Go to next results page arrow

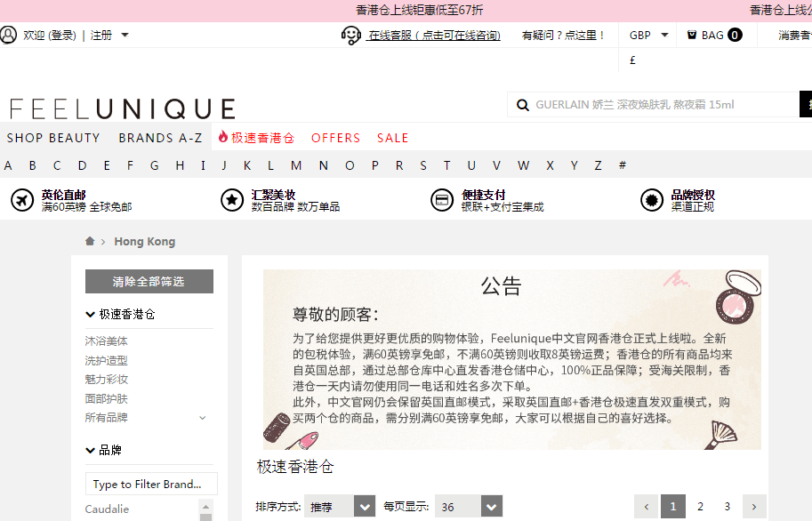point(754,507)
